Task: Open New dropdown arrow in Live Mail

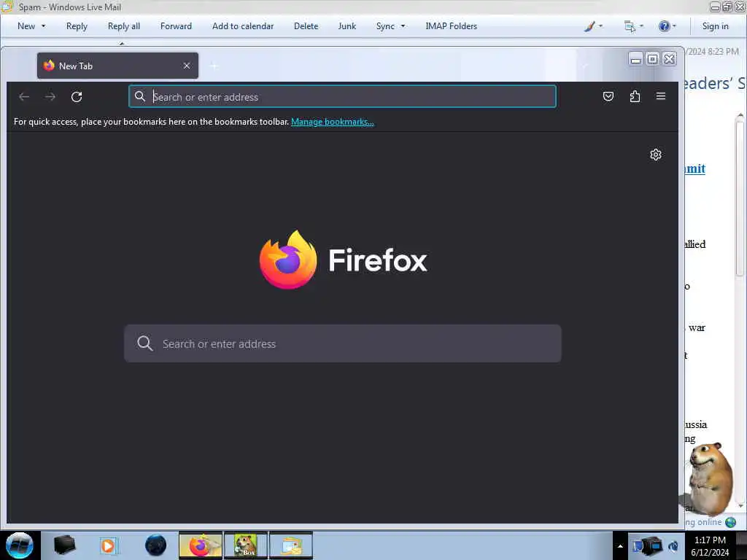Action: [43, 26]
